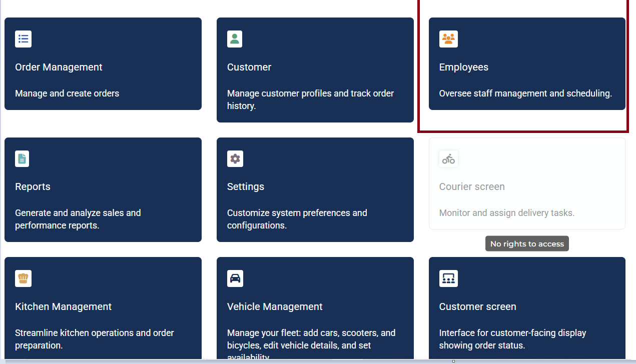Image resolution: width=636 pixels, height=364 pixels.
Task: Click the "No rights to access" tooltip
Action: pyautogui.click(x=527, y=243)
